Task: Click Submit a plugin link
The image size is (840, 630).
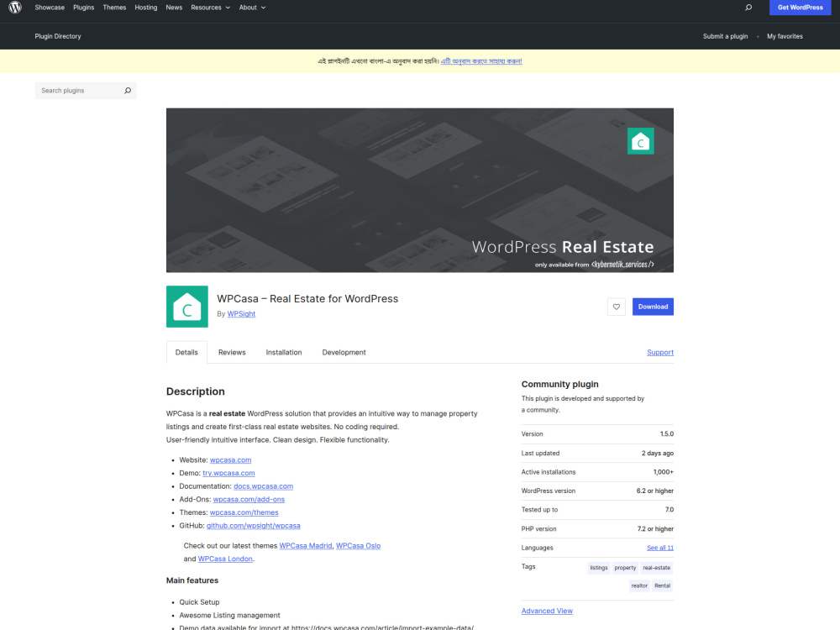Action: pos(725,36)
